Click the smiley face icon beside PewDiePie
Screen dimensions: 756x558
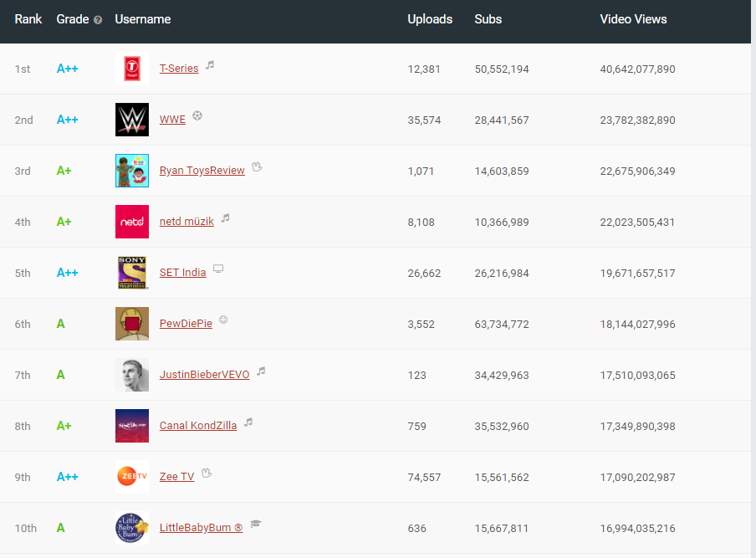(x=223, y=320)
